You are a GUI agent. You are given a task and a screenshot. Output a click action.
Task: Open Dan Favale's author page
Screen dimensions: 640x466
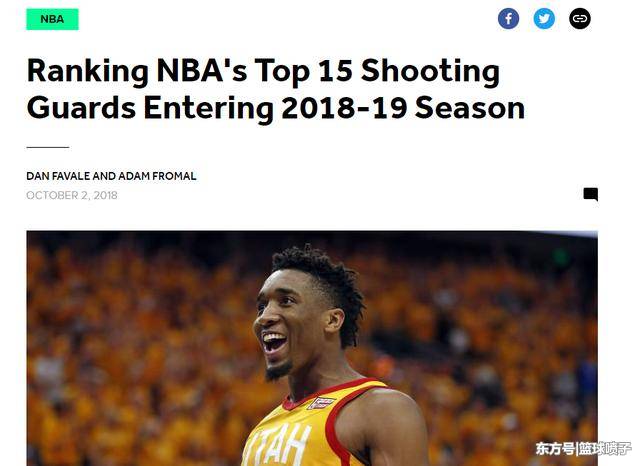pyautogui.click(x=58, y=176)
